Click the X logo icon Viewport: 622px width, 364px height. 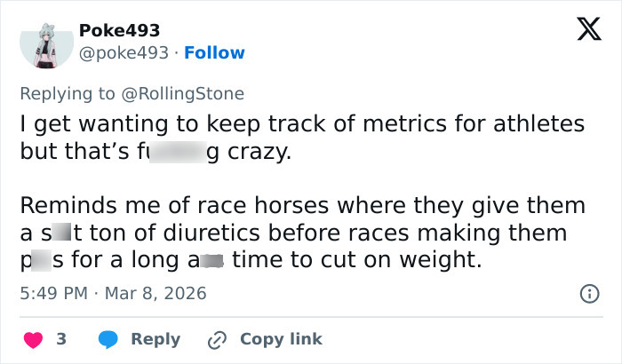click(x=582, y=30)
